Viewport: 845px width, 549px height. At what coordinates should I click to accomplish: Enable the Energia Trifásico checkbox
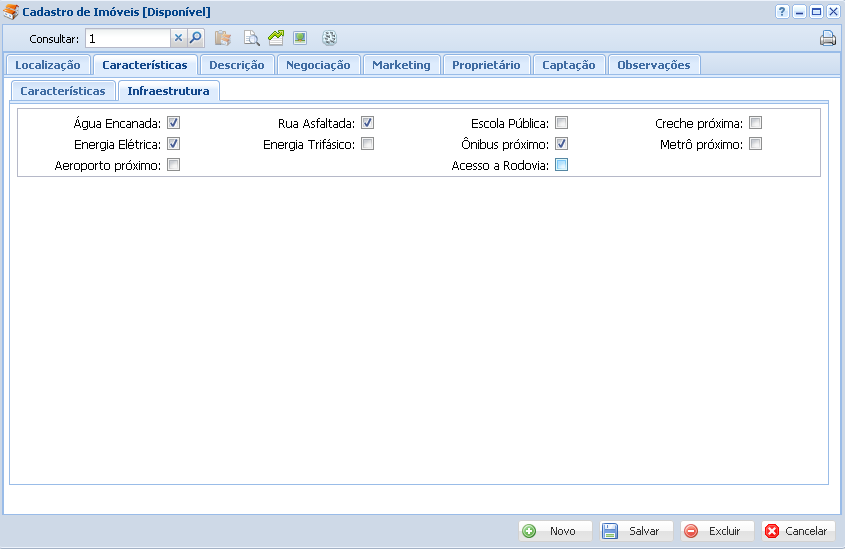pos(368,144)
